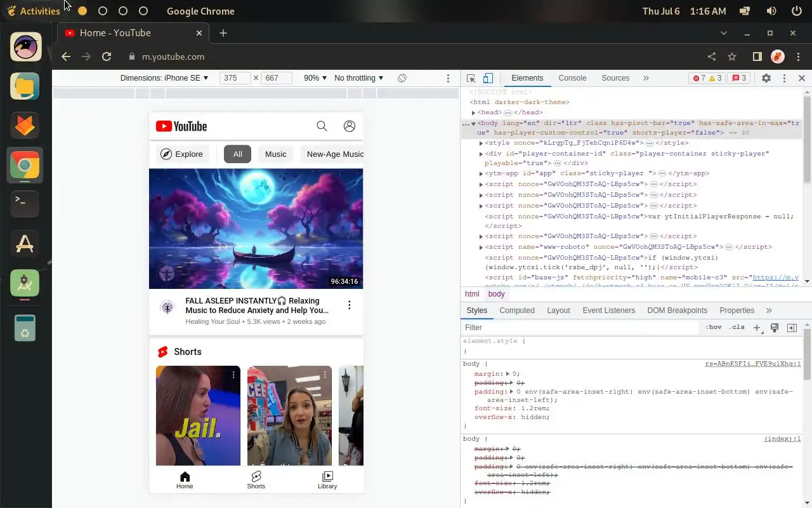The height and width of the screenshot is (508, 812).
Task: Close the DevTools panel
Action: pyautogui.click(x=801, y=78)
